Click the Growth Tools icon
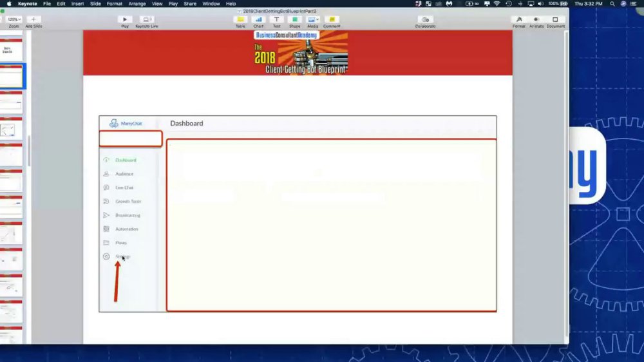Viewport: 644px width, 362px height. [106, 202]
